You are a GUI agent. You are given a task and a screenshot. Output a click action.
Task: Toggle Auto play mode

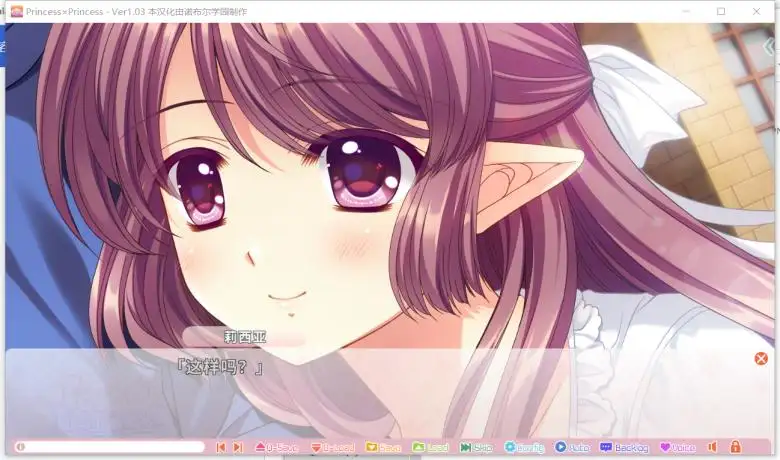coord(572,447)
